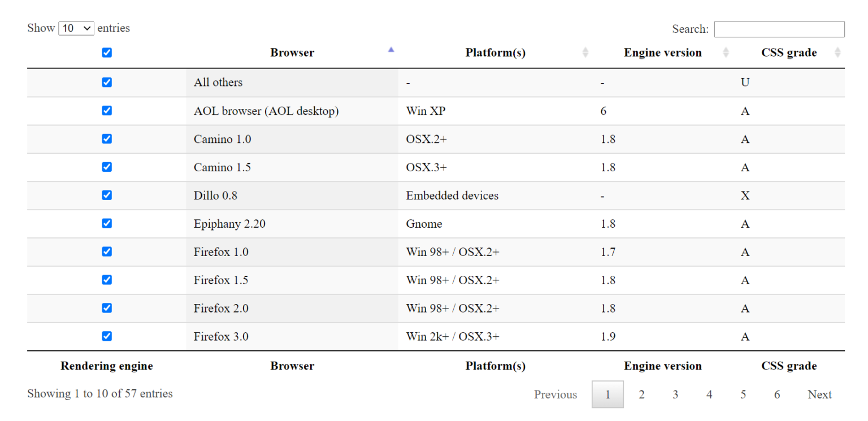Click the Dillo 0.8 browser cell

[x=292, y=196]
